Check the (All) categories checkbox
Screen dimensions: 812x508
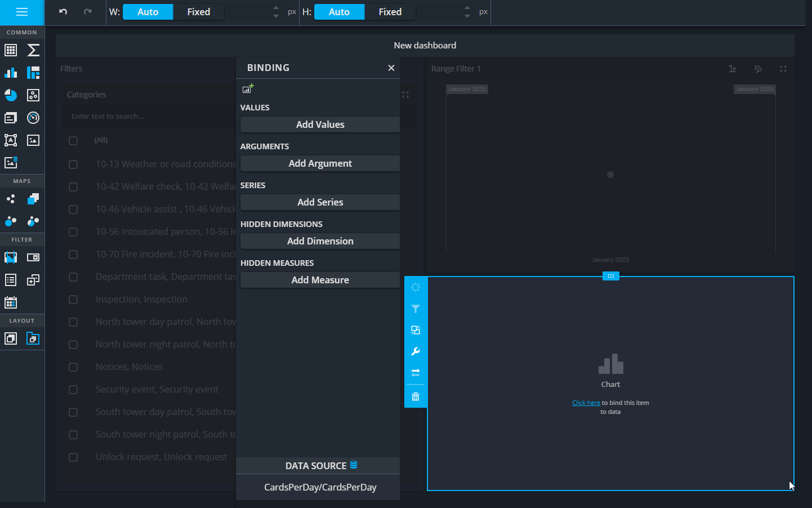(73, 141)
